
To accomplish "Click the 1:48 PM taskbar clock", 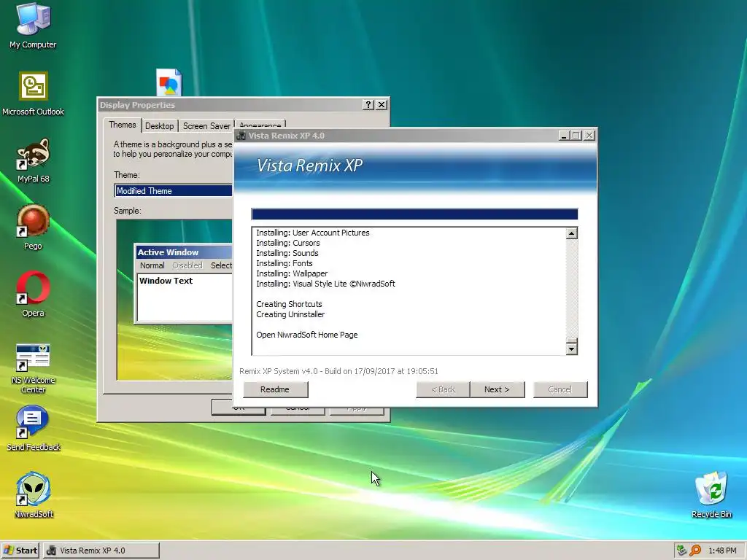I will (722, 551).
